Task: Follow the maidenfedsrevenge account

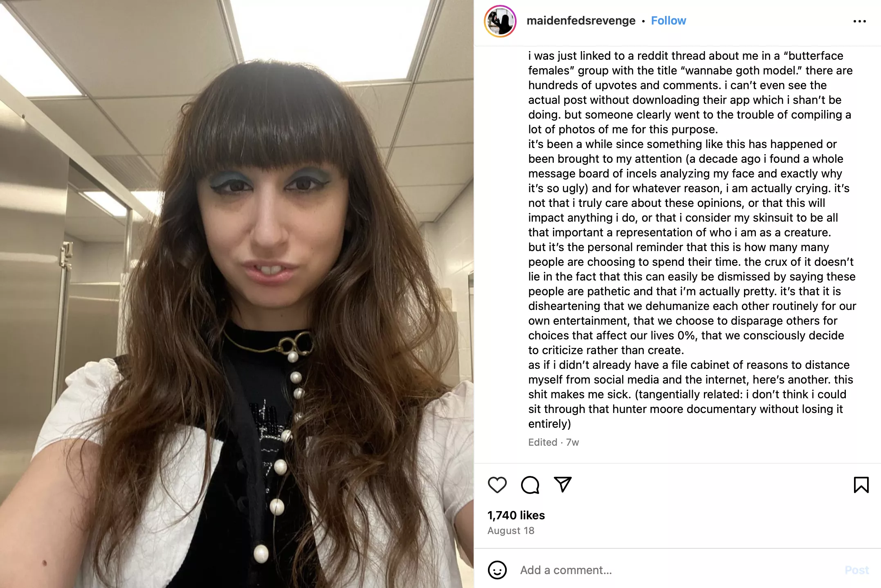Action: (x=668, y=21)
